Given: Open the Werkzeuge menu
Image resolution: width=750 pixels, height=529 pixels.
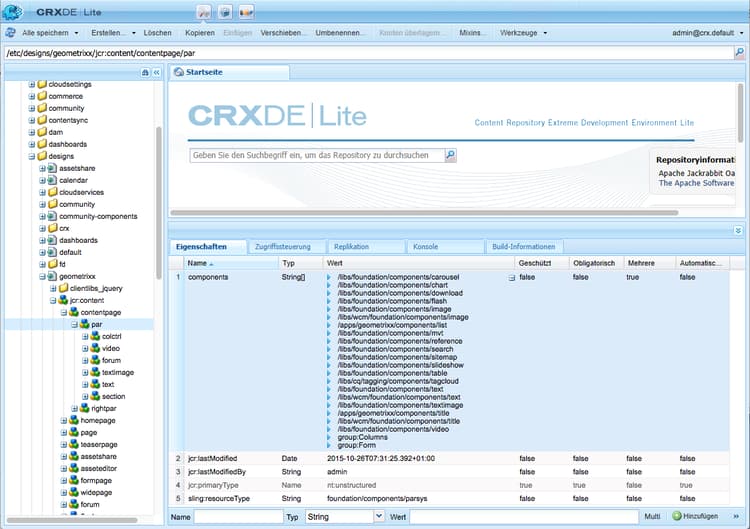Looking at the screenshot, I should click(523, 33).
